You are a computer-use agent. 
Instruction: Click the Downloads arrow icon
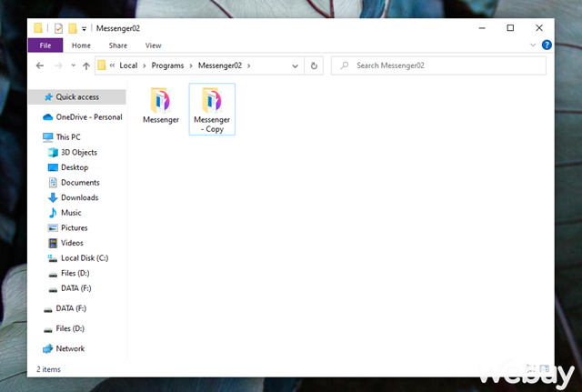tap(53, 197)
